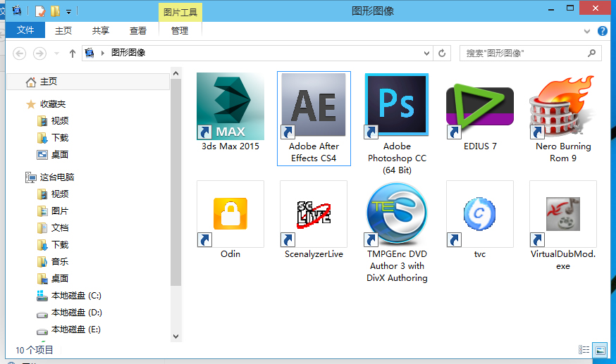The height and width of the screenshot is (364, 616).
Task: Open 本地磁盘 (E:) drive
Action: (69, 330)
